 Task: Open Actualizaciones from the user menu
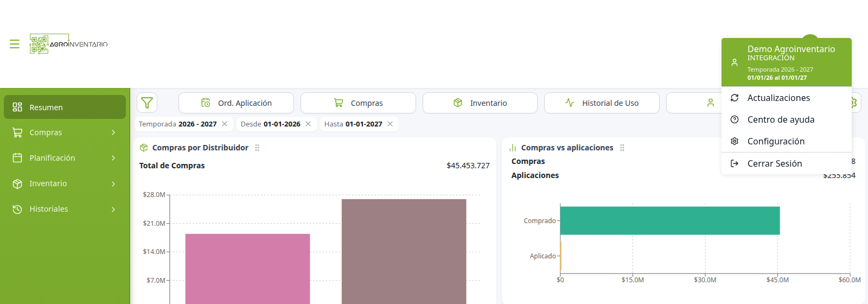coord(787,98)
